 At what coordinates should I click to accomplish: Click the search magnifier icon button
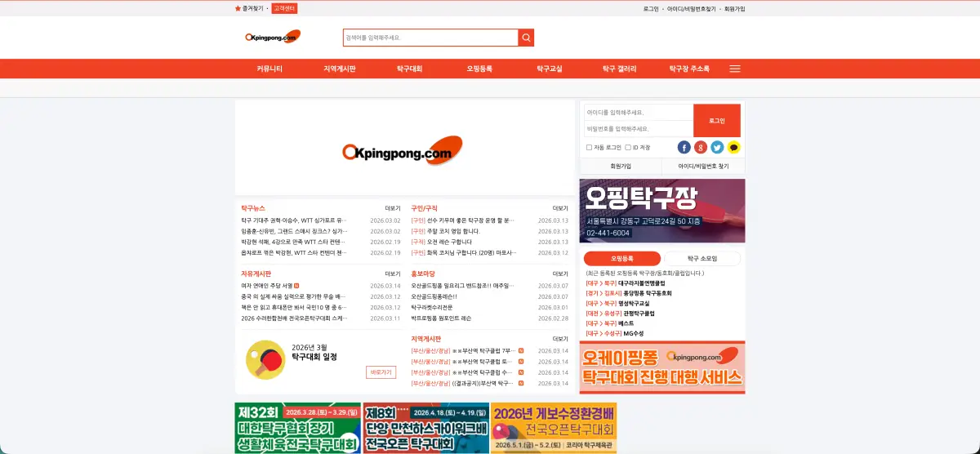[526, 38]
